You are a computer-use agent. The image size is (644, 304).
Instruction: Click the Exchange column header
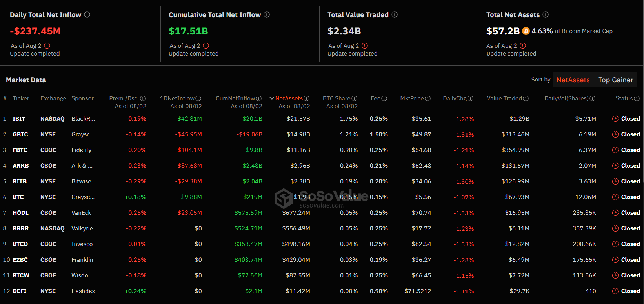[53, 98]
